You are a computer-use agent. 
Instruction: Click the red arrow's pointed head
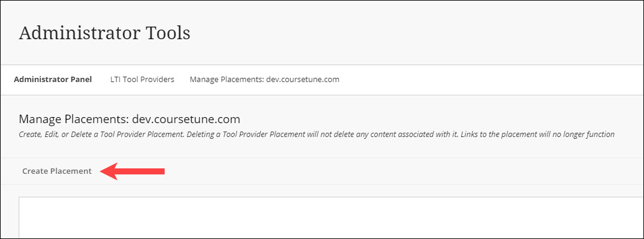[x=109, y=171]
